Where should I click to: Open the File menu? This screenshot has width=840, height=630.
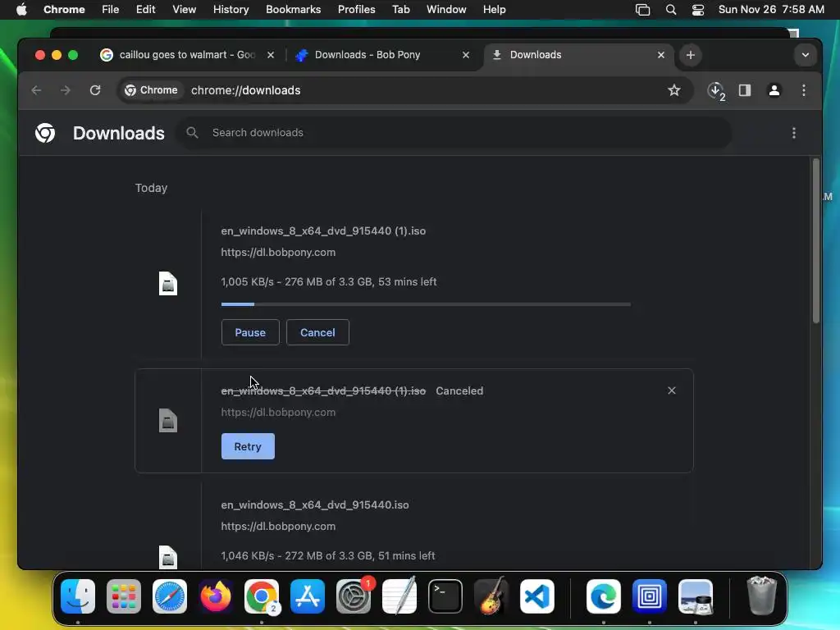tap(111, 9)
